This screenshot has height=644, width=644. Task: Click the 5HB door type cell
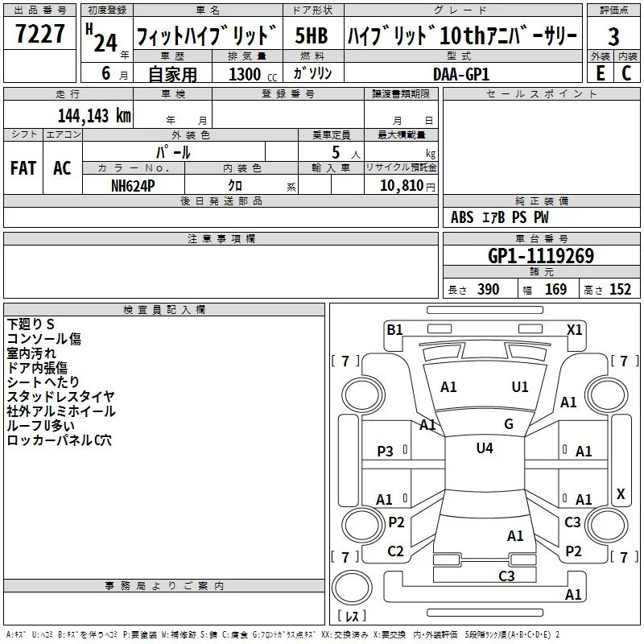(312, 37)
